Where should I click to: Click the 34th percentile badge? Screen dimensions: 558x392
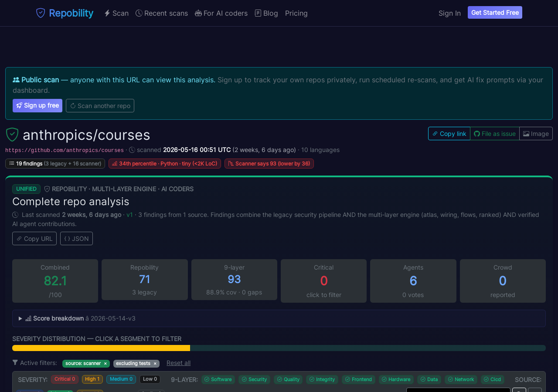coord(165,163)
